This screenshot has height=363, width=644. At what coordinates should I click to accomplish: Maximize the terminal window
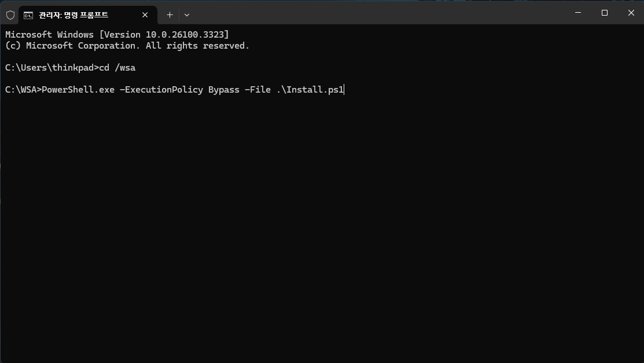604,13
